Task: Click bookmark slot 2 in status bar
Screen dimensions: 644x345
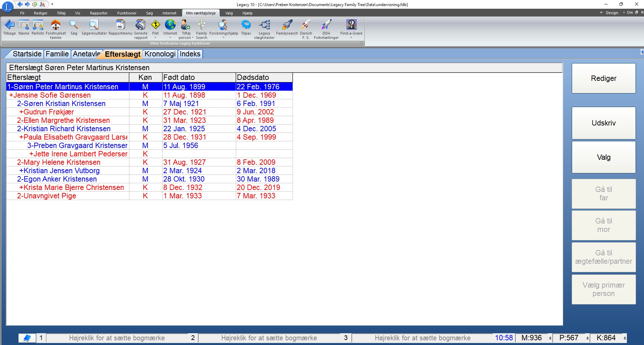Action: [193, 338]
